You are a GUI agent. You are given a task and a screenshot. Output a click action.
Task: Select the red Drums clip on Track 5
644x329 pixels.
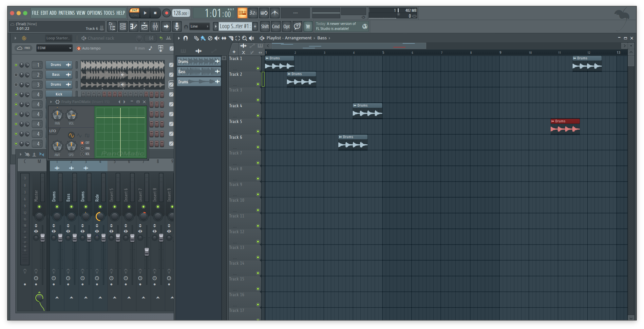pos(565,126)
